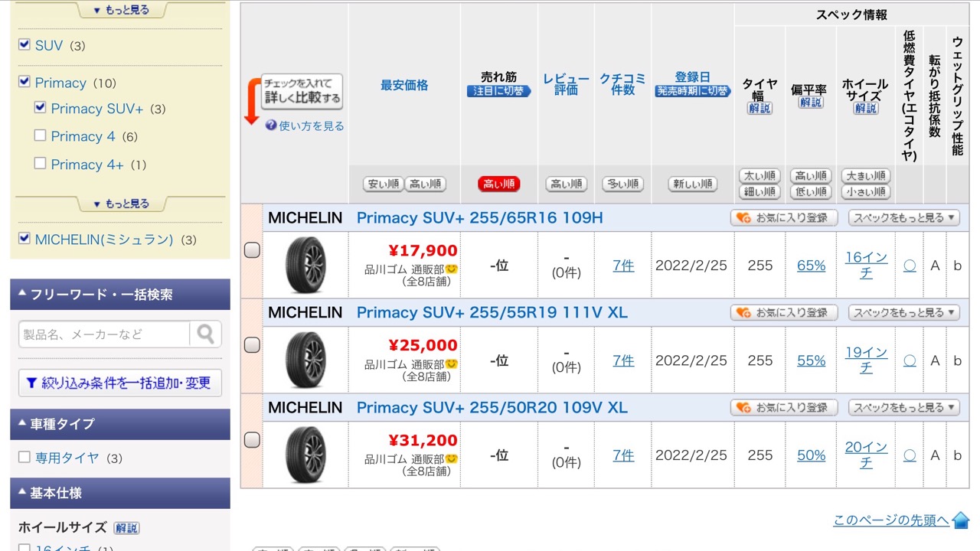Click the 最安価格 column header
Viewport: 980px width, 551px height.
(x=404, y=85)
